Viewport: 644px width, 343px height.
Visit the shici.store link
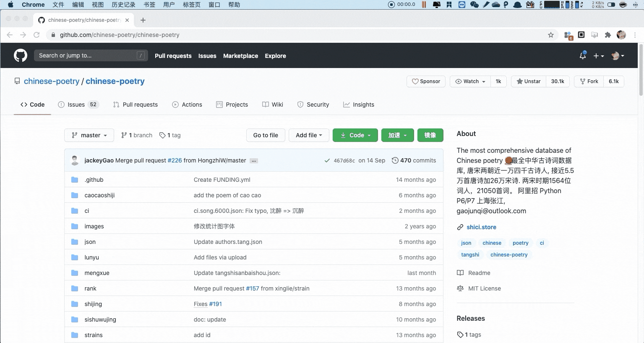481,227
